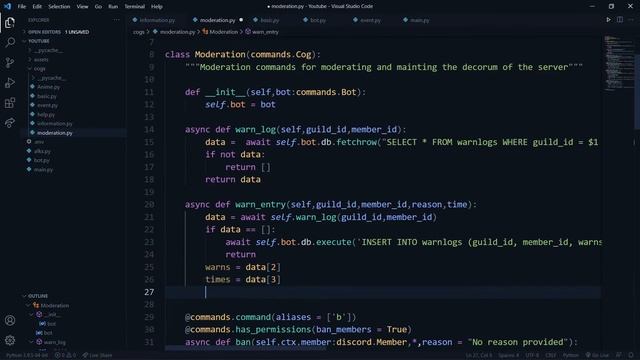
Task: Collapse Moderation node in outline
Action: tap(28, 305)
